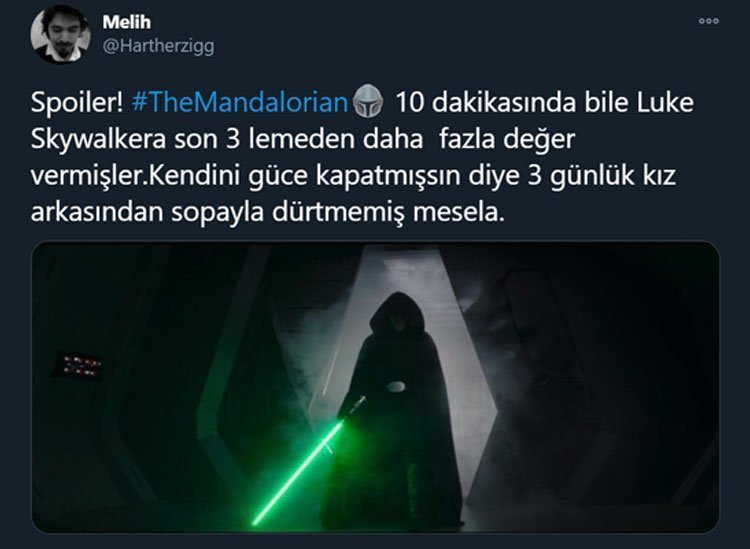Click Melih's profile avatar picture
Screen dimensions: 750x549
point(61,35)
